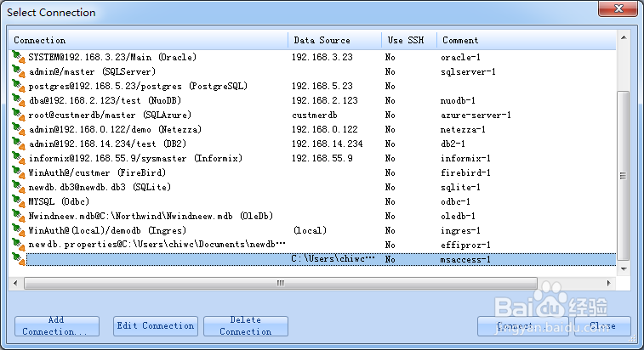
Task: Click the OleDb Nwindneew connection icon
Action: point(19,216)
